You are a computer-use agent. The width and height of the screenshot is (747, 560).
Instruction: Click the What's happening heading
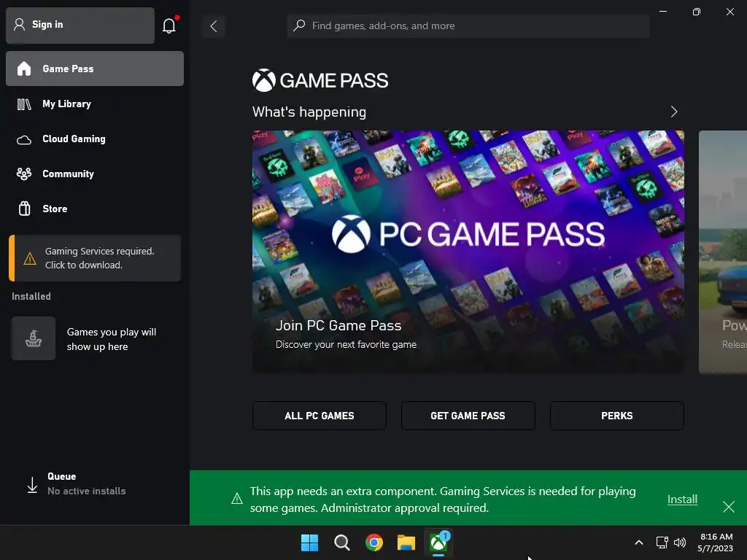pos(309,112)
